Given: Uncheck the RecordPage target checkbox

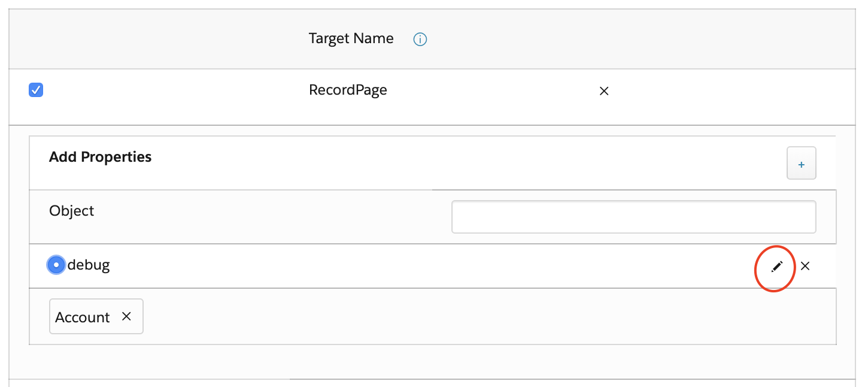Looking at the screenshot, I should 36,90.
